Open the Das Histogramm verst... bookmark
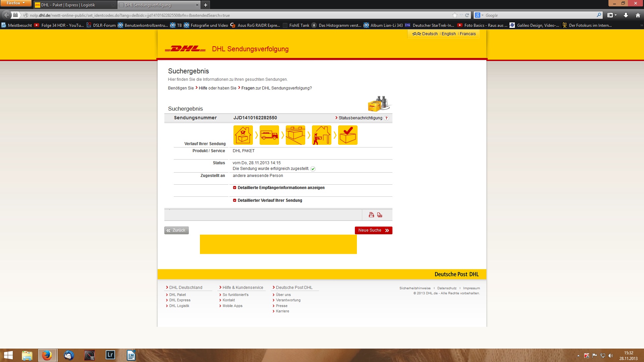 (x=336, y=25)
